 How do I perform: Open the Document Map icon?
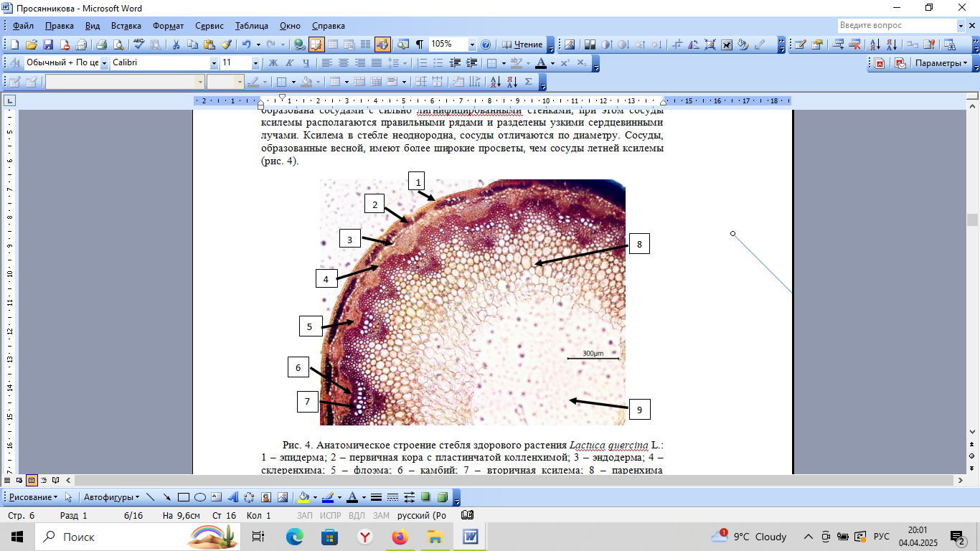point(402,44)
